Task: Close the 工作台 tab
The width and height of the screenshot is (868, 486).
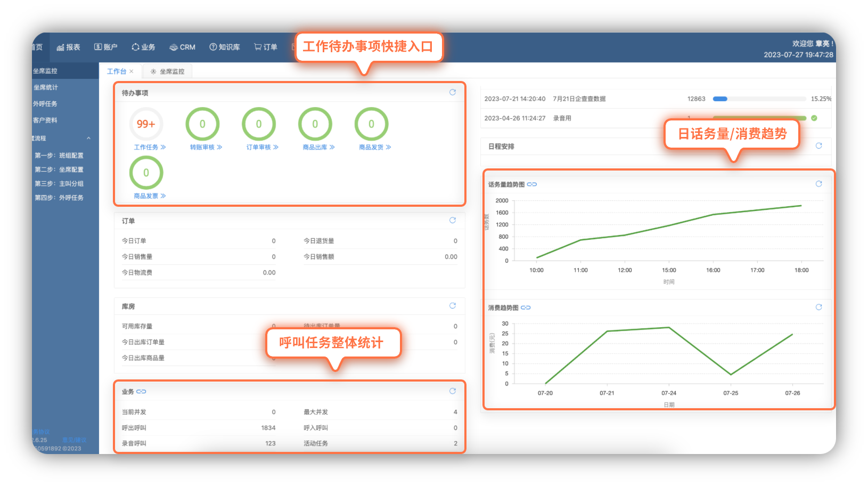Action: (x=132, y=71)
